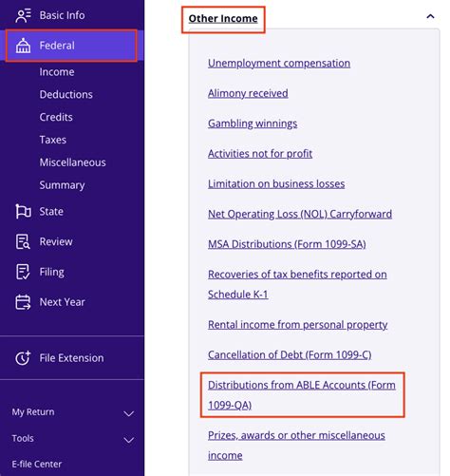This screenshot has height=476, width=450.
Task: Open E-file Center in sidebar
Action: point(37,464)
